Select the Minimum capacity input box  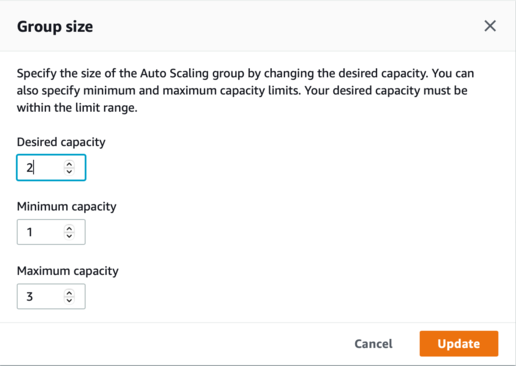(x=51, y=232)
